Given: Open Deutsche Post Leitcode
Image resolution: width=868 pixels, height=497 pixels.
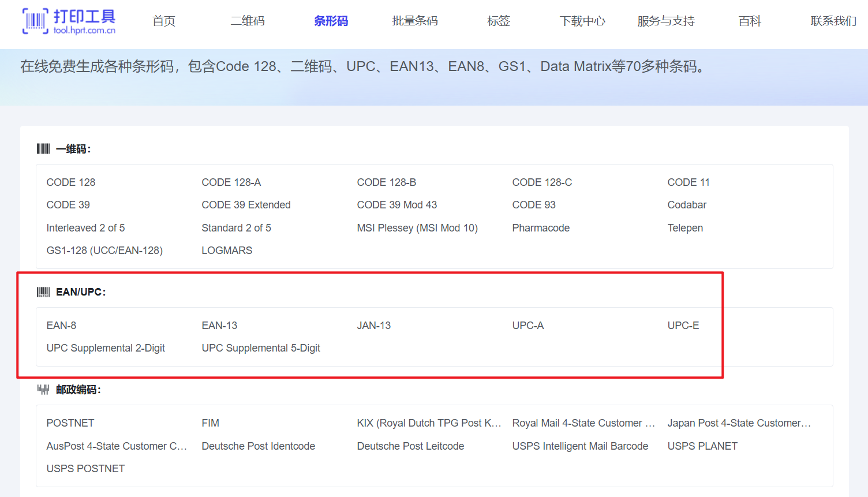Looking at the screenshot, I should coord(410,446).
